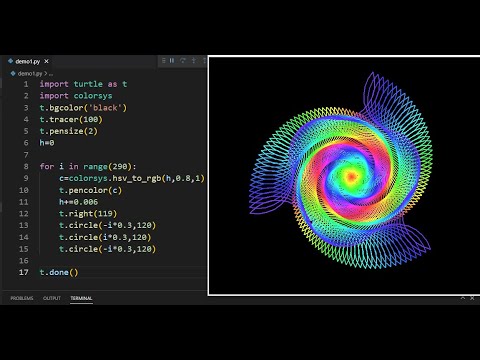Click the 'import turtle as t' line
Image resolution: width=480 pixels, height=360 pixels.
click(83, 84)
